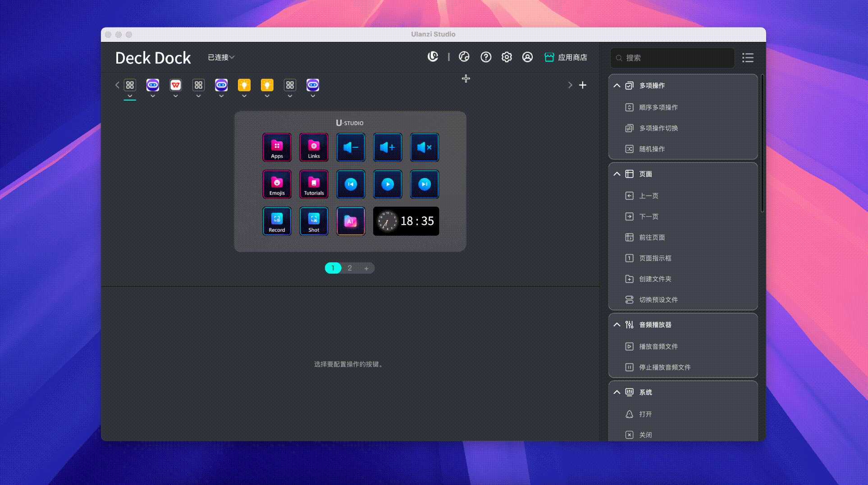Click the previous track deck key

[x=351, y=184]
